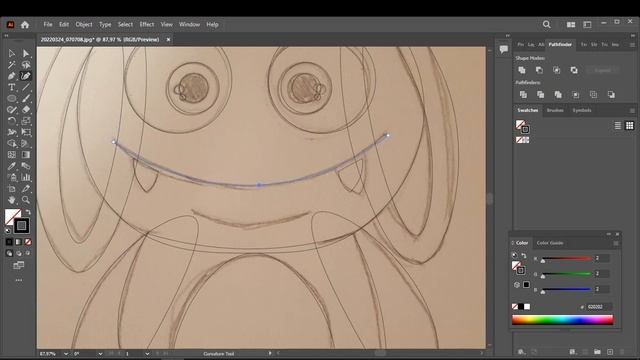Image resolution: width=640 pixels, height=360 pixels.
Task: Open the rotate view angle dropdown
Action: 100,354
